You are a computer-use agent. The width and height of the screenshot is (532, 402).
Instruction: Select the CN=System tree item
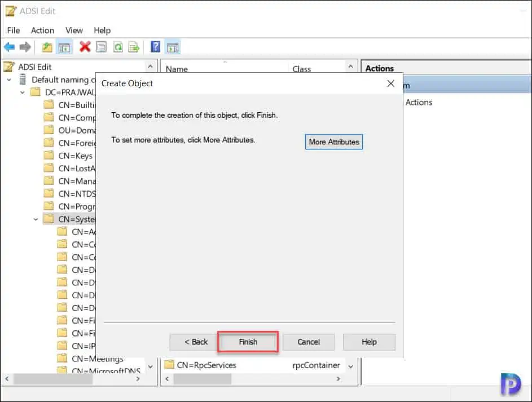[x=77, y=219]
